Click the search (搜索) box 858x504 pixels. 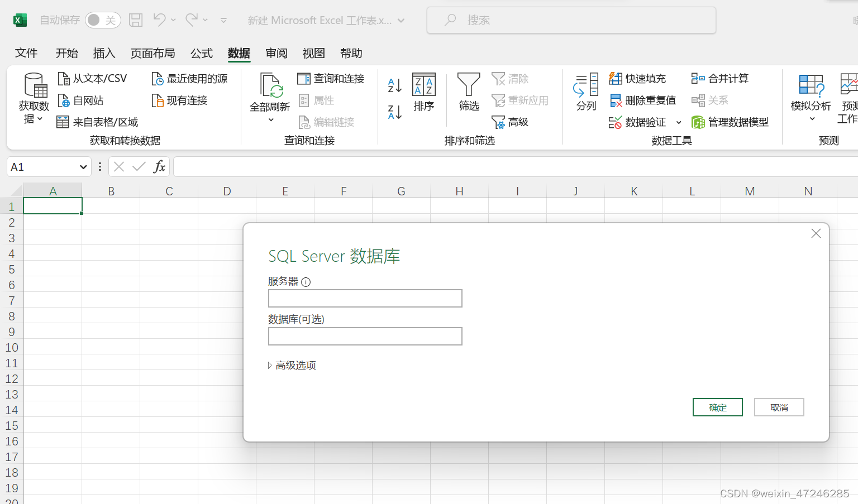coord(571,21)
